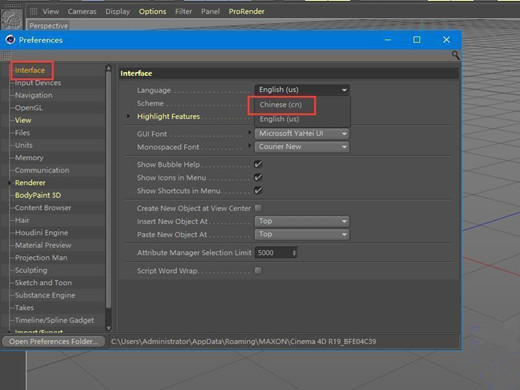520x390 pixels.
Task: Click the arrow beside GUI Font label
Action: [x=250, y=133]
